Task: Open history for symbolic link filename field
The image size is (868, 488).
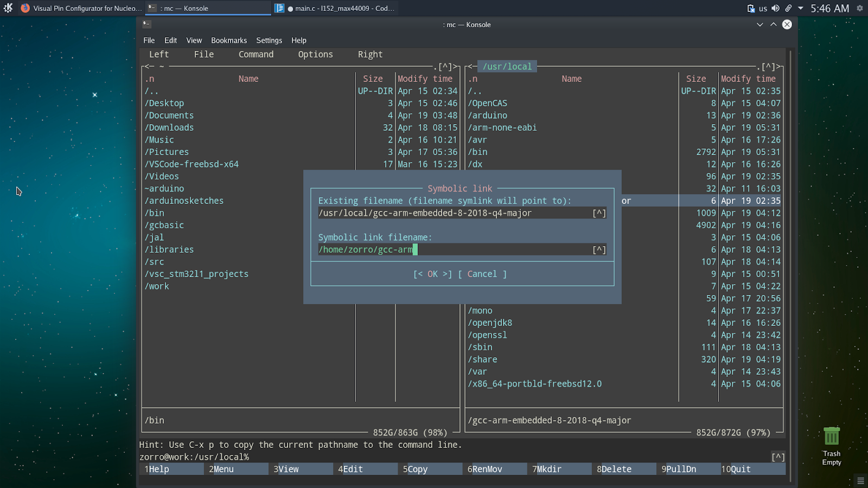Action: pos(599,250)
